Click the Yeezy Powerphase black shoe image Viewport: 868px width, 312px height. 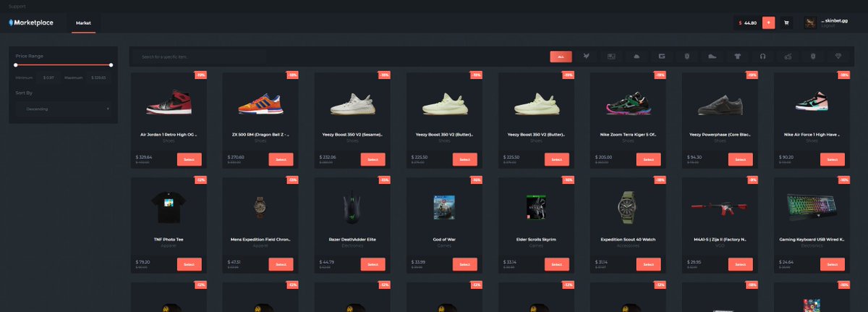pyautogui.click(x=720, y=106)
